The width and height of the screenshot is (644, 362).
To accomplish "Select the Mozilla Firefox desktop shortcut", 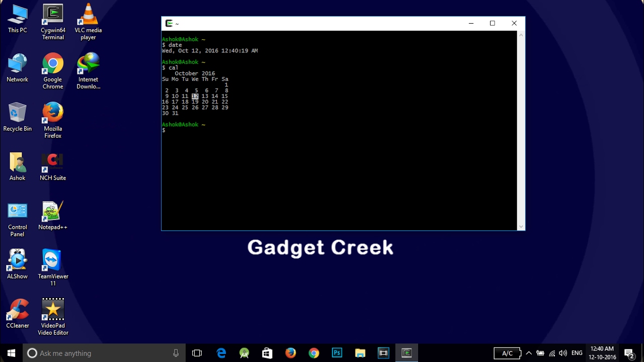I will point(53,121).
